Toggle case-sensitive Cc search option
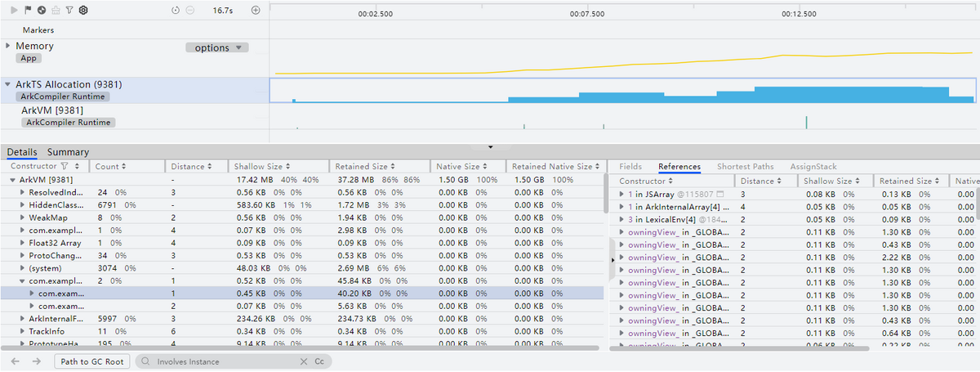Viewport: 980px width, 372px height. point(319,361)
